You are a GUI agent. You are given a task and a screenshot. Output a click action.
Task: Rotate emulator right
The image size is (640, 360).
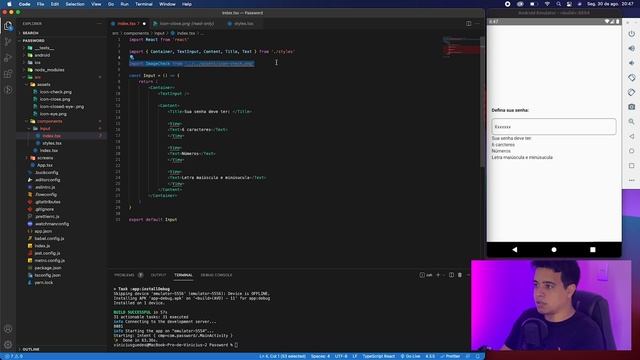[x=632, y=92]
